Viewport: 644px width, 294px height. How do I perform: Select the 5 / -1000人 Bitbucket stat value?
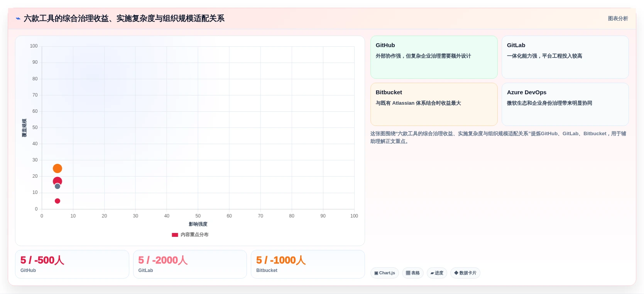coord(281,260)
